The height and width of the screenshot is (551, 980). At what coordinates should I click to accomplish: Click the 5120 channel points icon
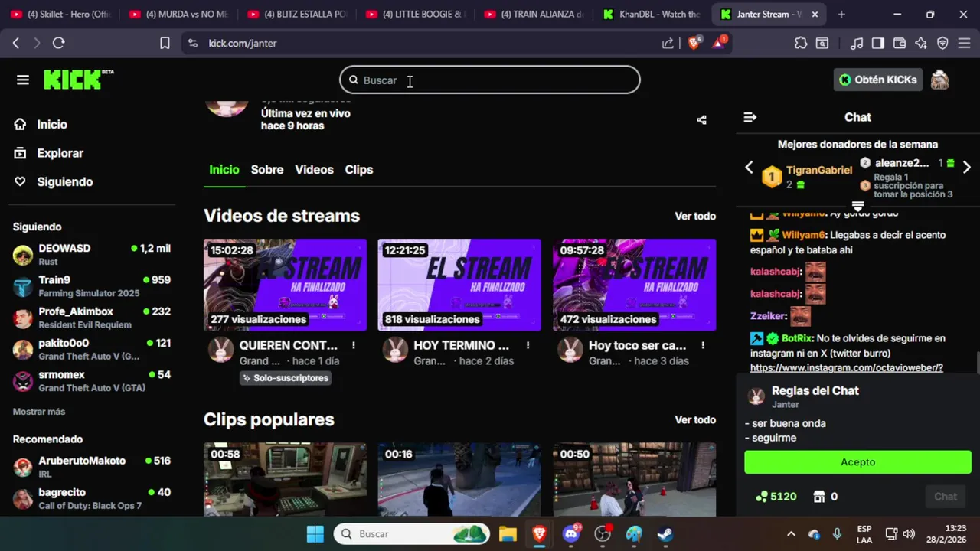point(761,497)
